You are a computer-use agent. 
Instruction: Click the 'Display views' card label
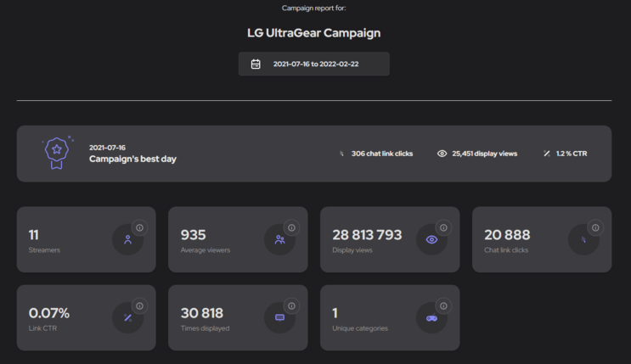click(352, 250)
